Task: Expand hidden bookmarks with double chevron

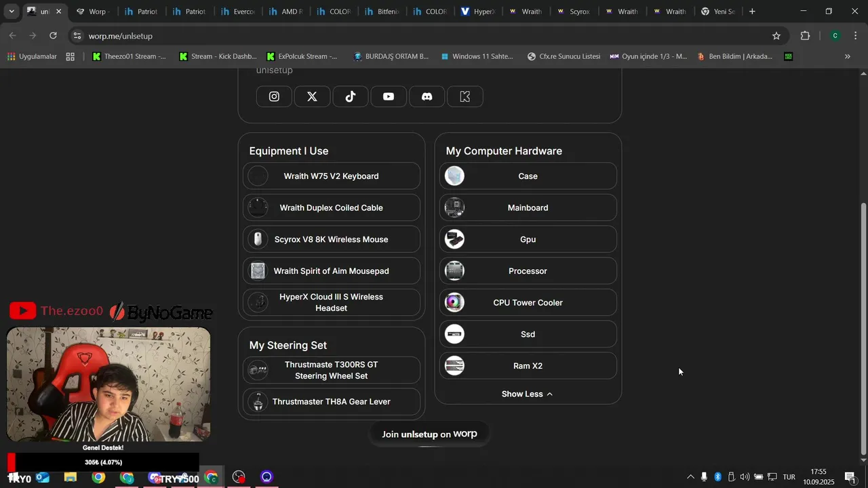Action: (848, 56)
